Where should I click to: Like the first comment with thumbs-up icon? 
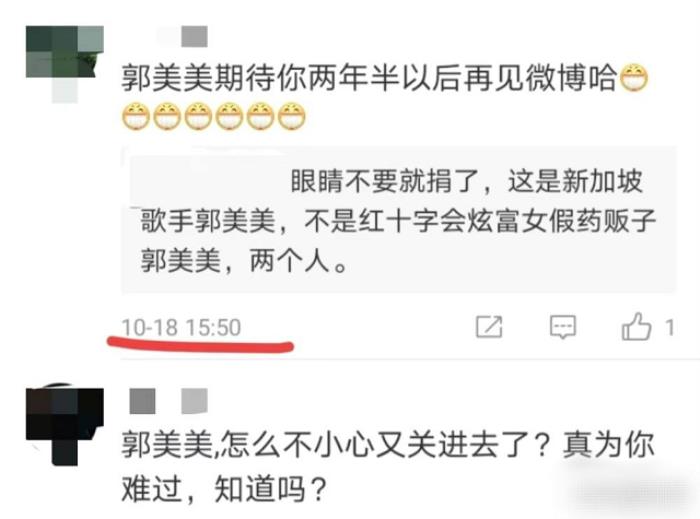[636, 326]
